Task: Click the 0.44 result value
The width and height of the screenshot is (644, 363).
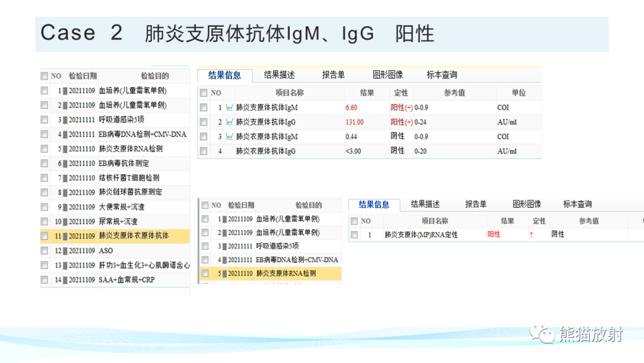Action: click(351, 137)
